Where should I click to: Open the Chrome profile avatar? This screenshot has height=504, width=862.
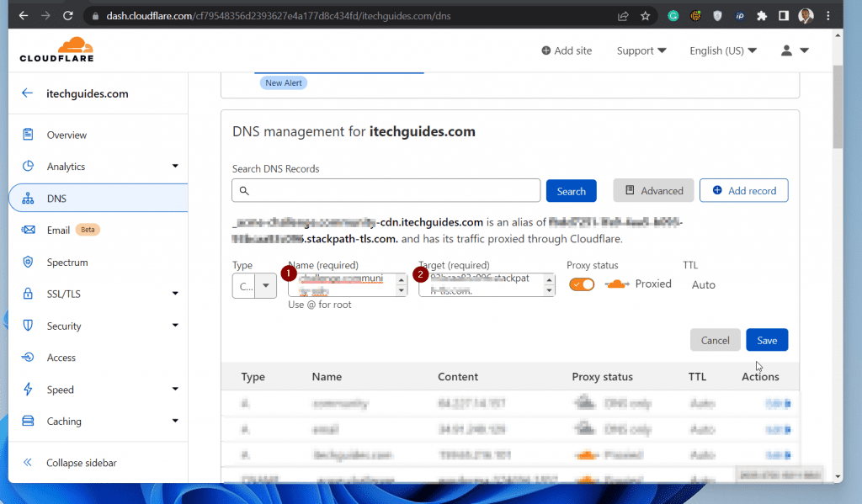[806, 16]
